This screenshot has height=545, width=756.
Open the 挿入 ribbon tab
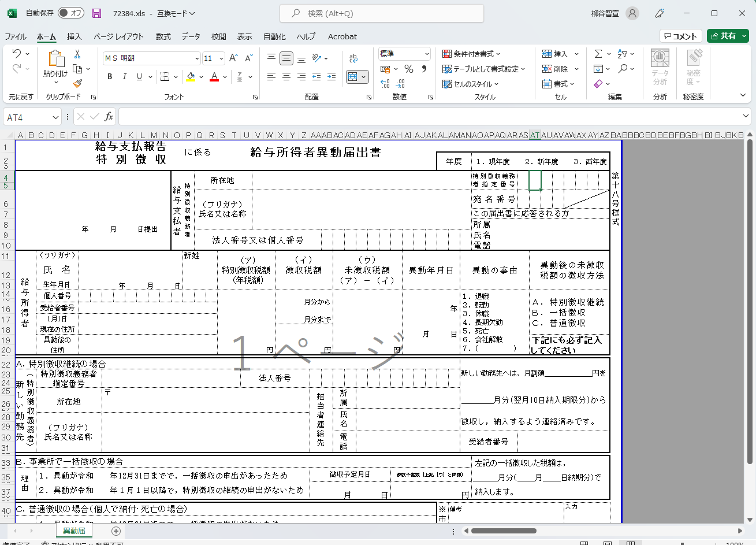75,36
